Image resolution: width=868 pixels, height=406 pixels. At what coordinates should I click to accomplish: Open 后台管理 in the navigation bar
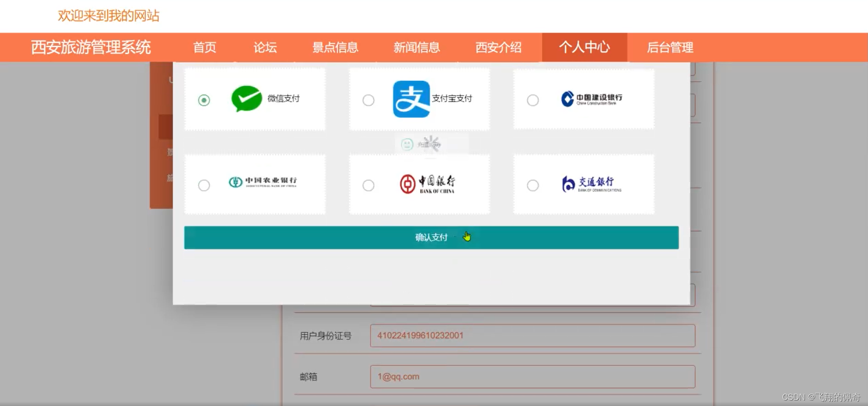[x=670, y=47]
